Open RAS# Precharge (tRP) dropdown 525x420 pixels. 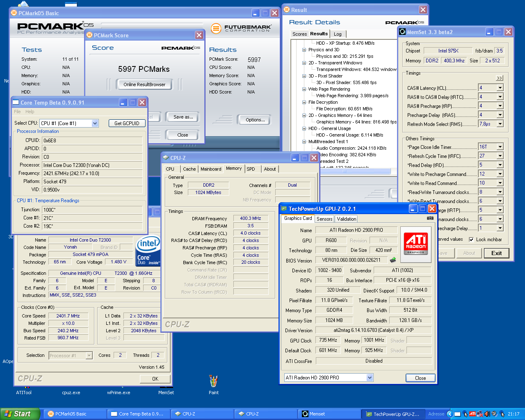coord(500,106)
